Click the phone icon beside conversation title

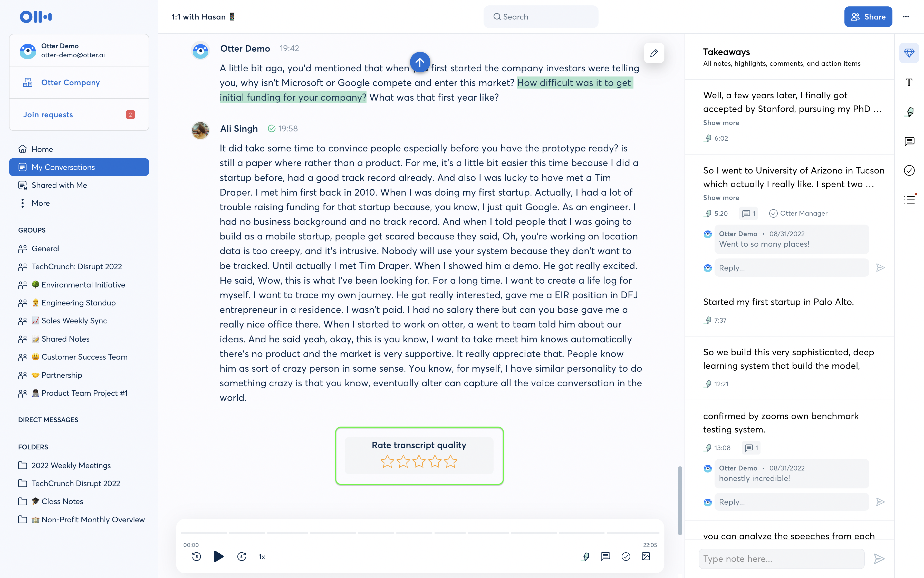click(232, 16)
